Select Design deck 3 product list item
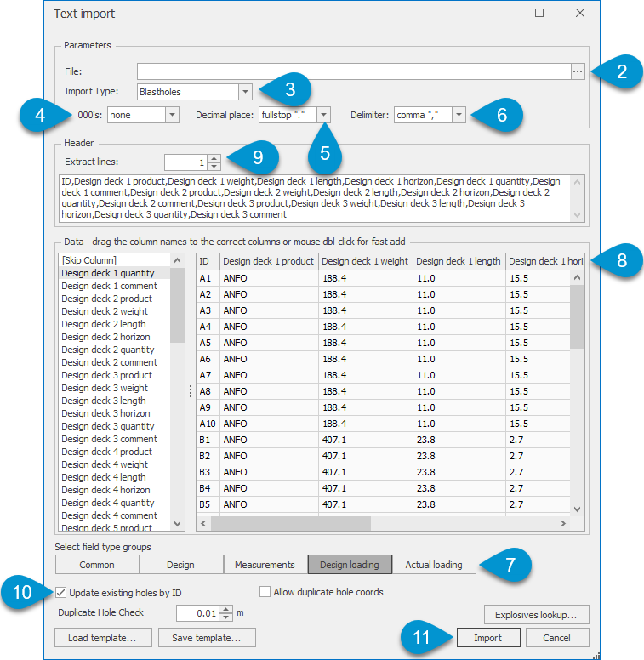This screenshot has width=644, height=660. (x=114, y=375)
